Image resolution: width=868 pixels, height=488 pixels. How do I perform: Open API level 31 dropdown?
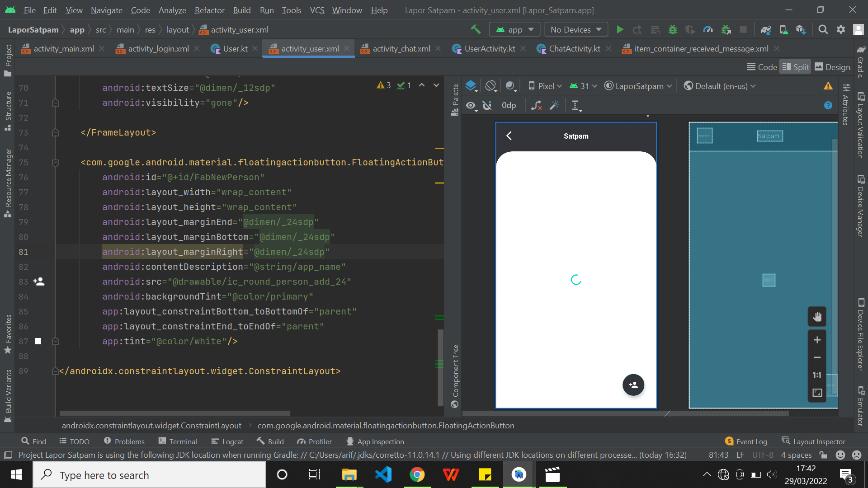(583, 86)
